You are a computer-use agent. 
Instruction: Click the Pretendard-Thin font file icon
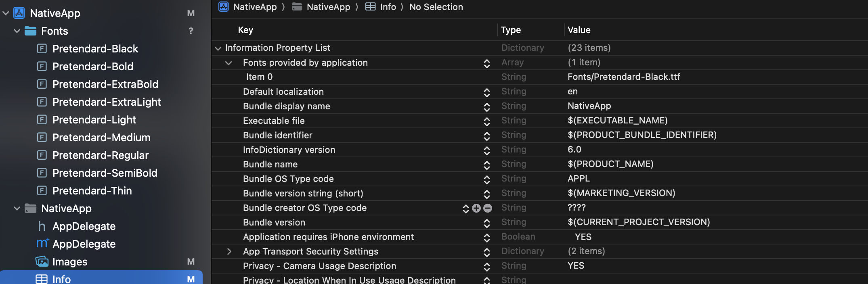[x=42, y=191]
